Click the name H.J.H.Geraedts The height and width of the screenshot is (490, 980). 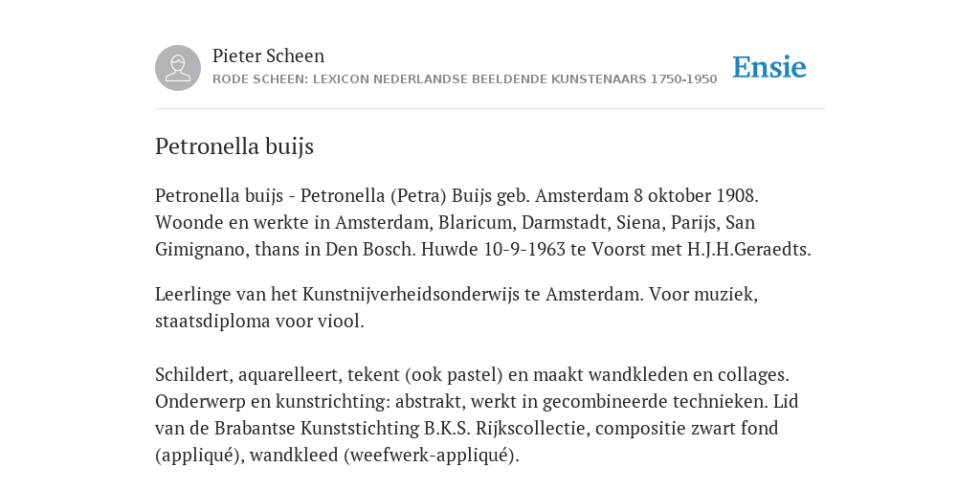click(748, 250)
